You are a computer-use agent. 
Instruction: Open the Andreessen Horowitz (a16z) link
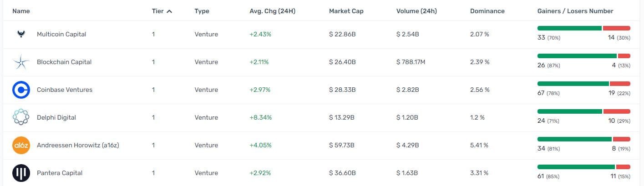[x=78, y=145]
